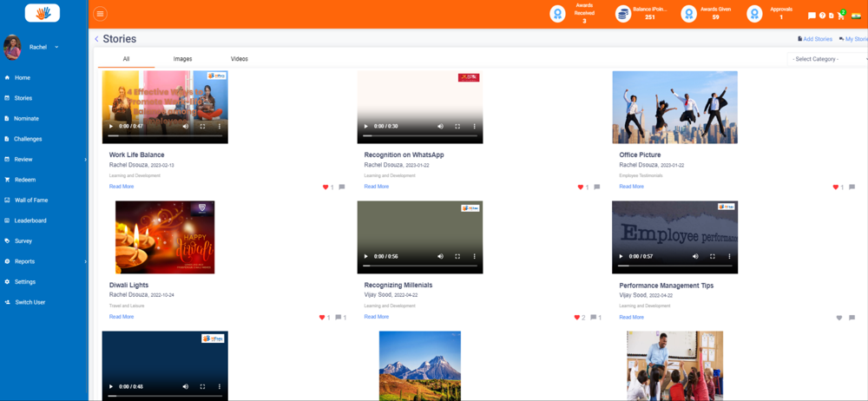The height and width of the screenshot is (401, 868).
Task: Play the Work Life Balance video
Action: click(110, 126)
